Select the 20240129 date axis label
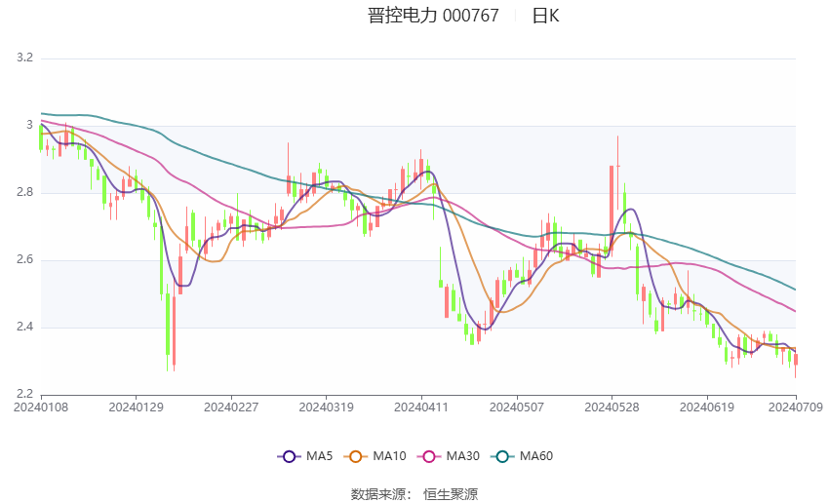Screen dimensions: 829x504 pyautogui.click(x=136, y=407)
